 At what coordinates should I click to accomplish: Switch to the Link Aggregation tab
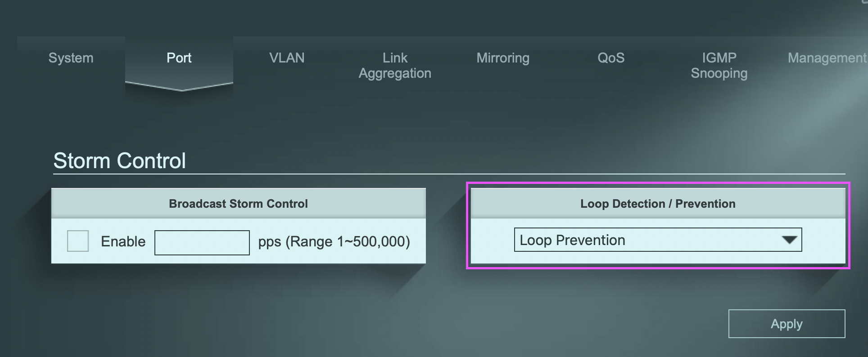point(394,65)
